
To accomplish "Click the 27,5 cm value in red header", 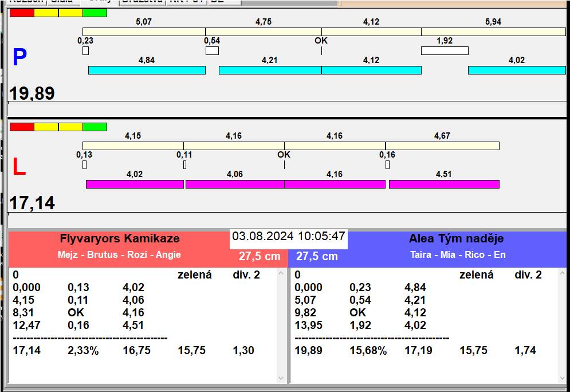I will point(260,256).
